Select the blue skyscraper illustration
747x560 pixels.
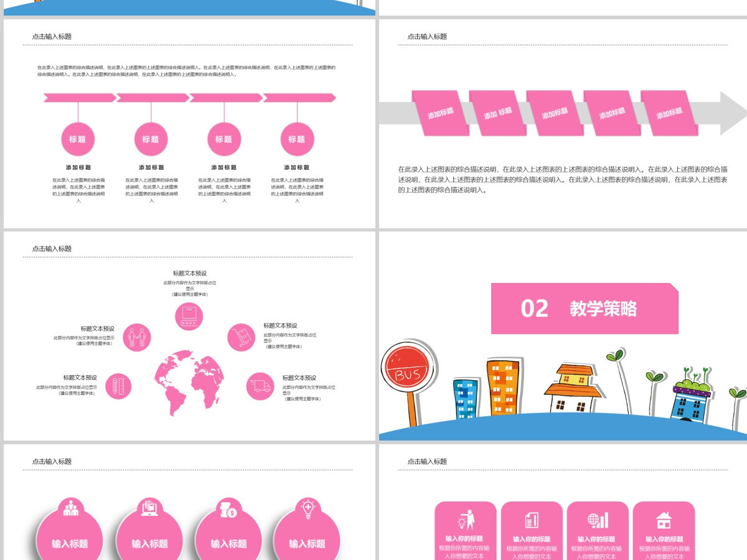(465, 399)
